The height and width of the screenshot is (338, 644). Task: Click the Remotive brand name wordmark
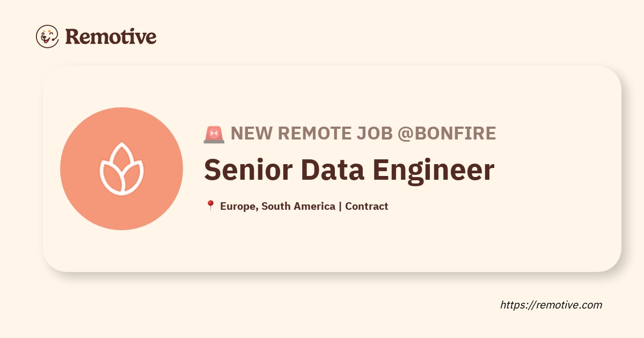111,36
